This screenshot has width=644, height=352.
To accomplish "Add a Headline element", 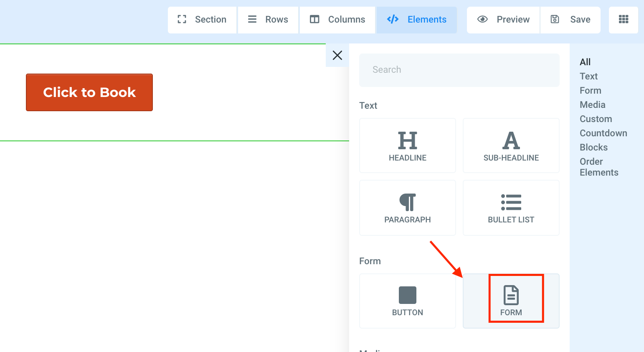I will click(x=407, y=145).
